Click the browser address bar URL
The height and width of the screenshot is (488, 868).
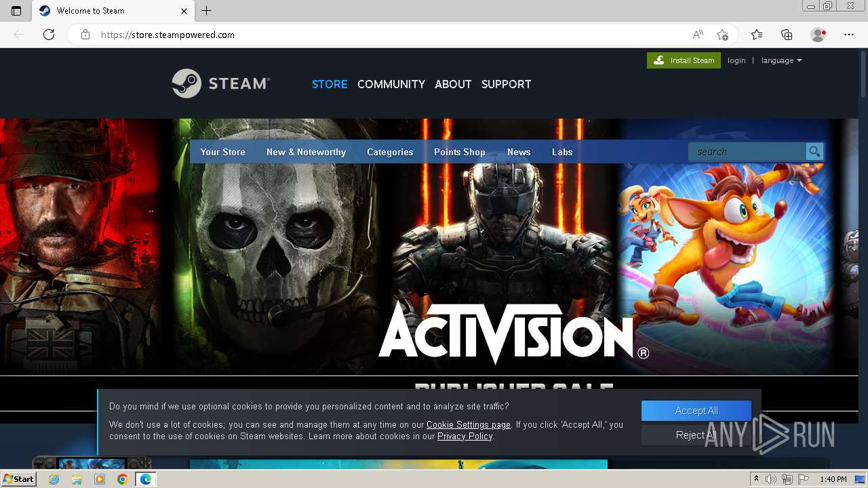(167, 35)
